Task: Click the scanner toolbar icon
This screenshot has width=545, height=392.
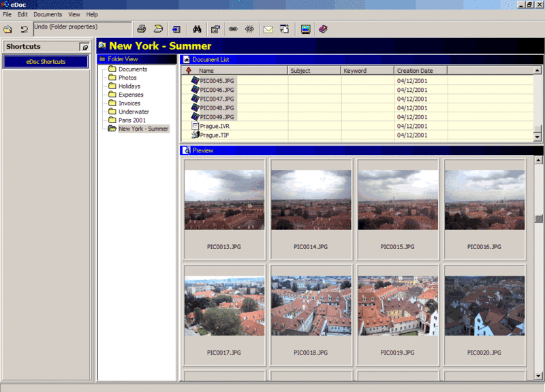Action: click(x=159, y=29)
